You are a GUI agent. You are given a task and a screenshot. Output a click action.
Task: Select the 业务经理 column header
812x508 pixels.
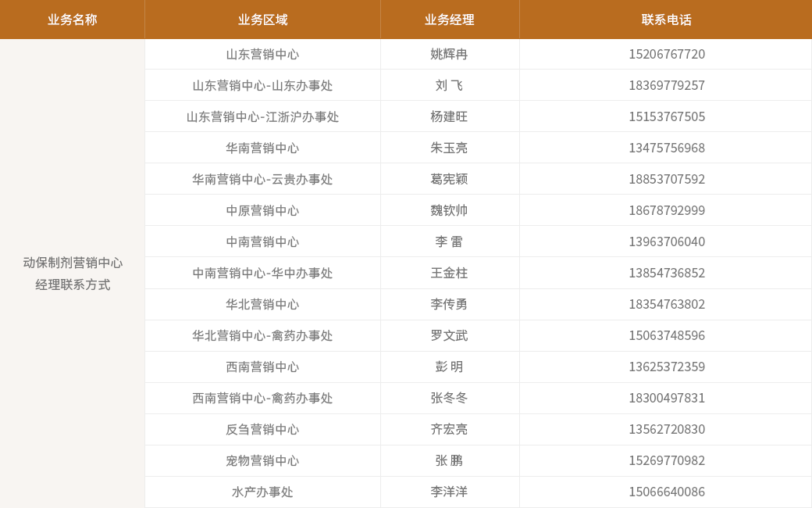449,20
